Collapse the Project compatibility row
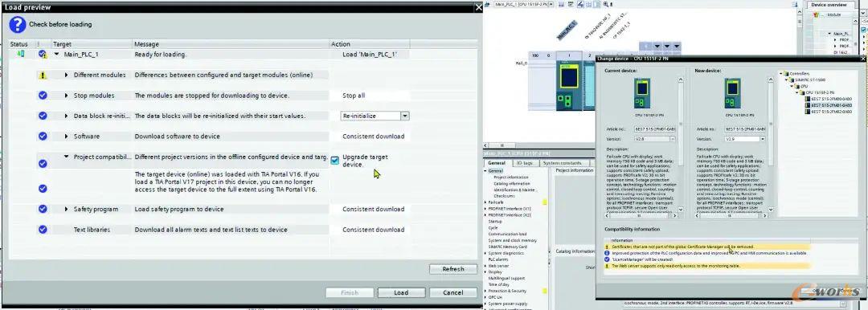The height and width of the screenshot is (310, 868). (67, 157)
